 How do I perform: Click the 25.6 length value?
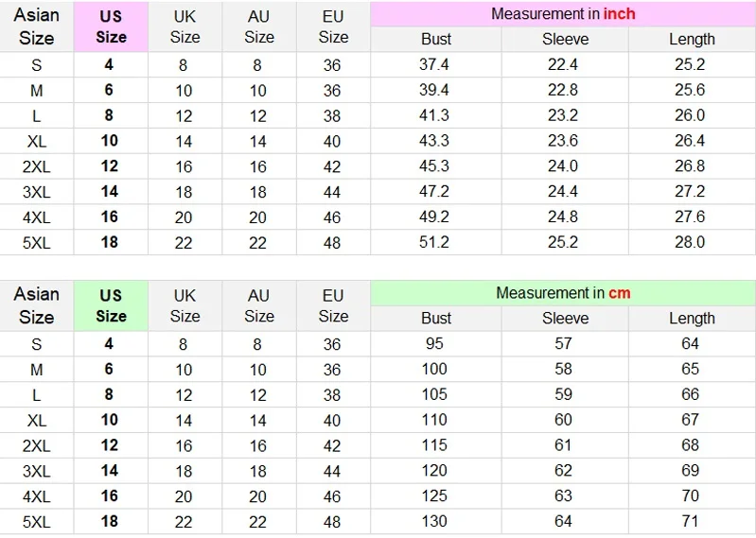690,90
